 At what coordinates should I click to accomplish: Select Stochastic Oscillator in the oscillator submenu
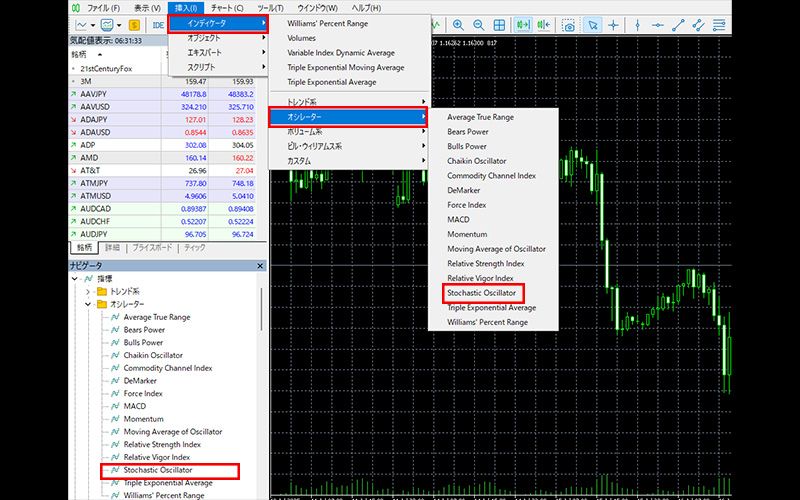(483, 293)
